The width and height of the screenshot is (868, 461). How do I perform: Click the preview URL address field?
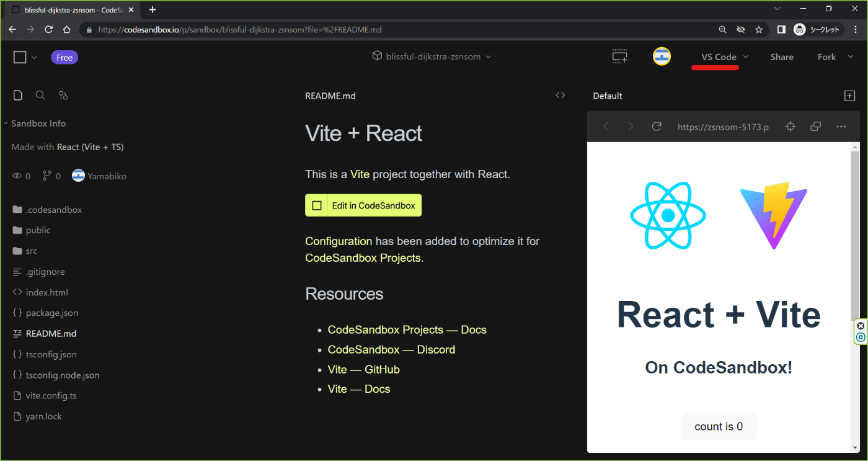point(723,127)
